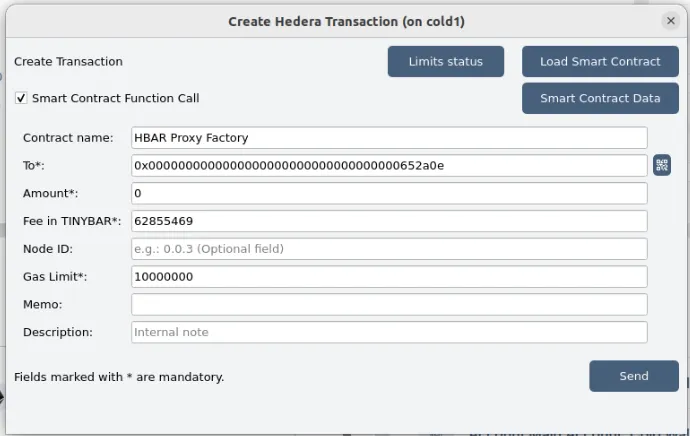Image resolution: width=690 pixels, height=436 pixels.
Task: Click the 'To*:' label
Action: tap(34, 165)
